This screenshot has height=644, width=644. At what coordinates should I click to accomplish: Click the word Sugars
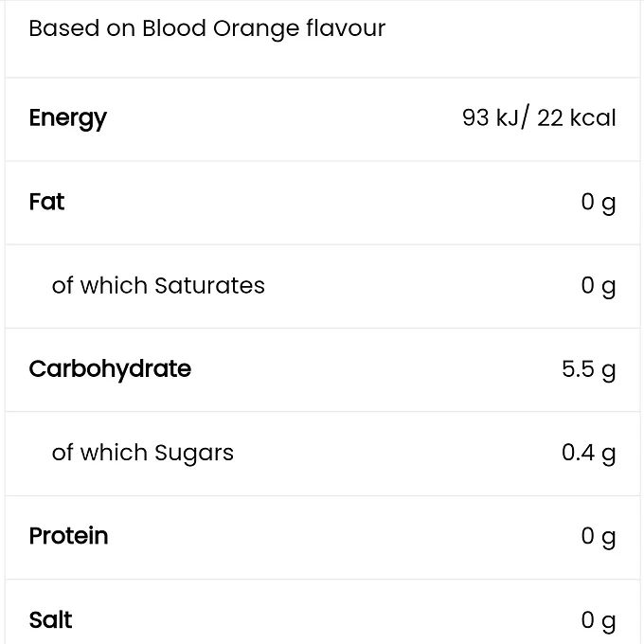coord(194,453)
